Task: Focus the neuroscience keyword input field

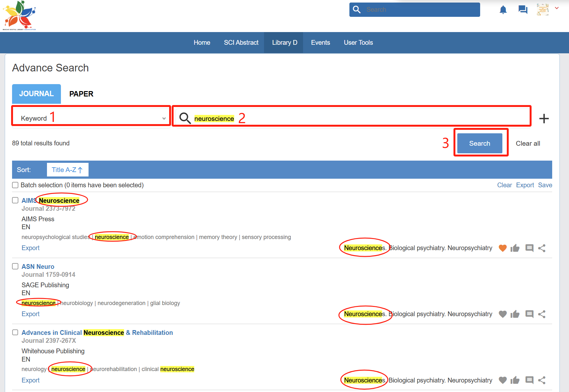Action: click(349, 118)
